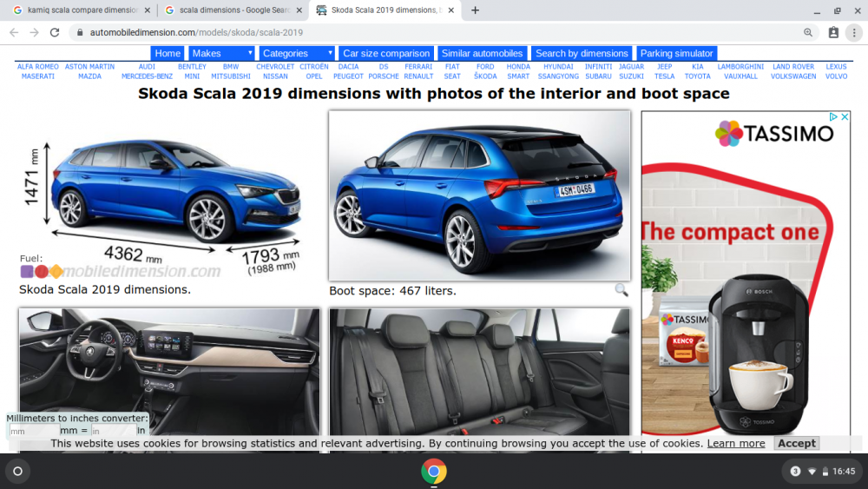Image resolution: width=868 pixels, height=489 pixels.
Task: Open the ALFA ROMEO make link
Action: [37, 67]
